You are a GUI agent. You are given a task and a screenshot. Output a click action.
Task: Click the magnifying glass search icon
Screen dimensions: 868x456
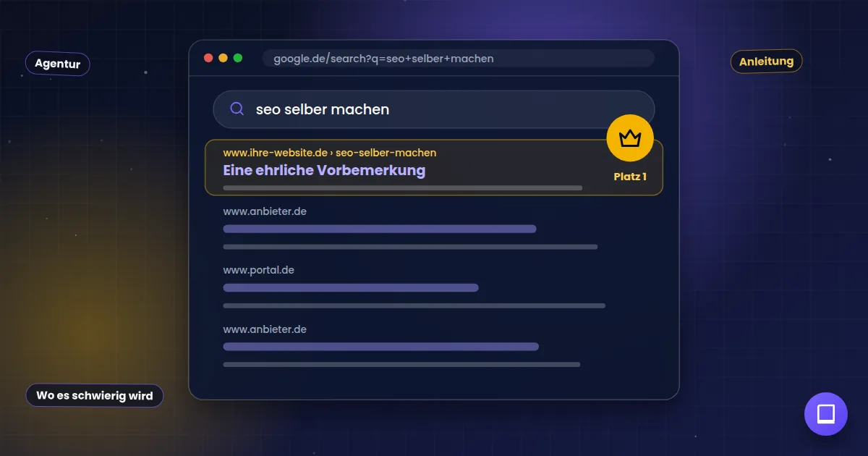[237, 109]
